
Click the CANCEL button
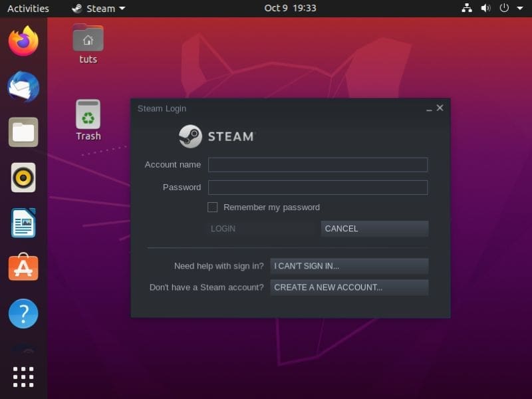374,229
